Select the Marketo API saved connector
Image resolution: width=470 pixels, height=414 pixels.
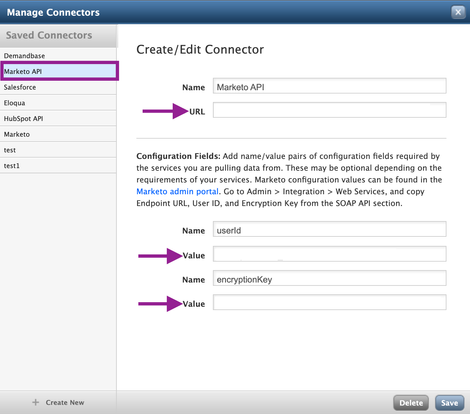coord(59,71)
